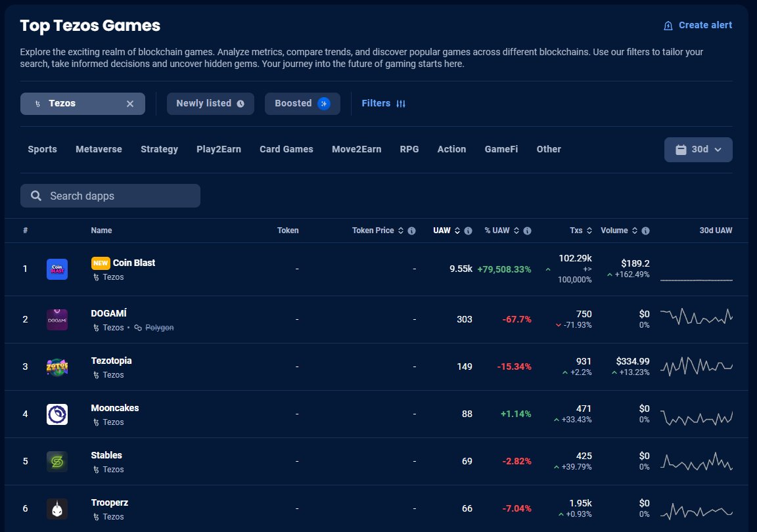Select the Strategy category tab
The height and width of the screenshot is (532, 757).
click(x=159, y=149)
